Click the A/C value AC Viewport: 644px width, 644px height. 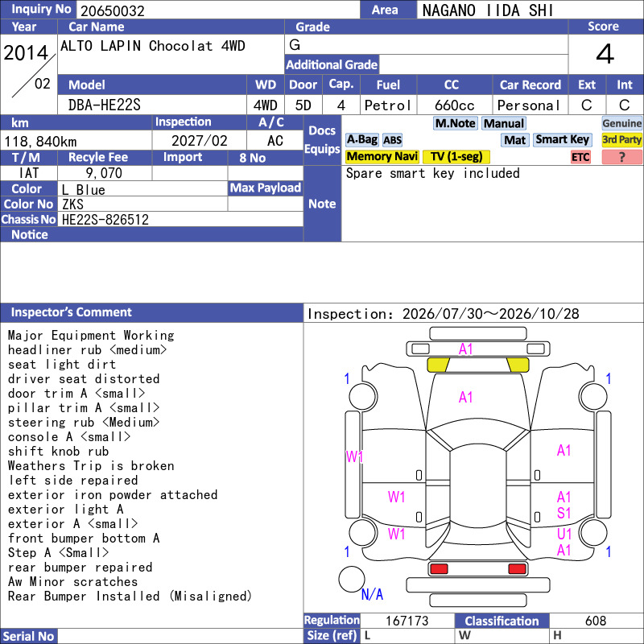point(275,141)
